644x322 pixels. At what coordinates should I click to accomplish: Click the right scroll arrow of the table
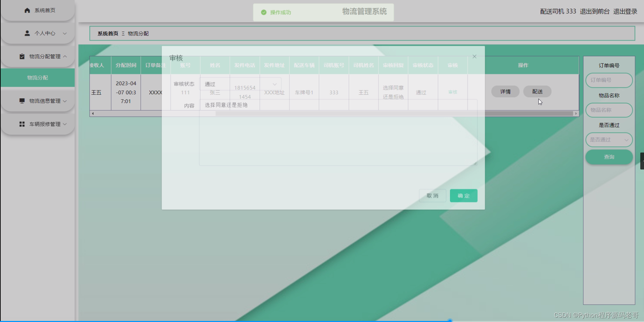[576, 114]
